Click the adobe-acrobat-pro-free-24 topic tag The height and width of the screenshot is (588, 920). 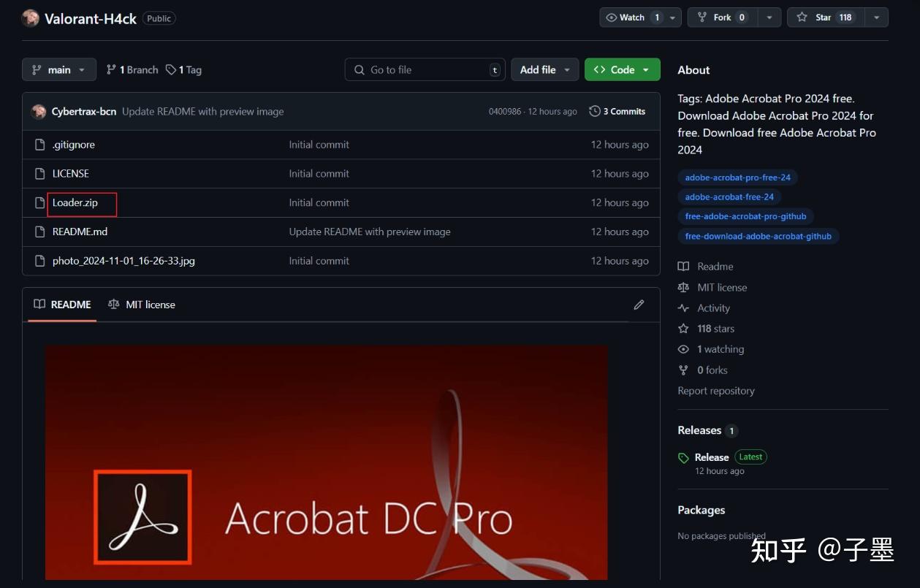coord(737,177)
